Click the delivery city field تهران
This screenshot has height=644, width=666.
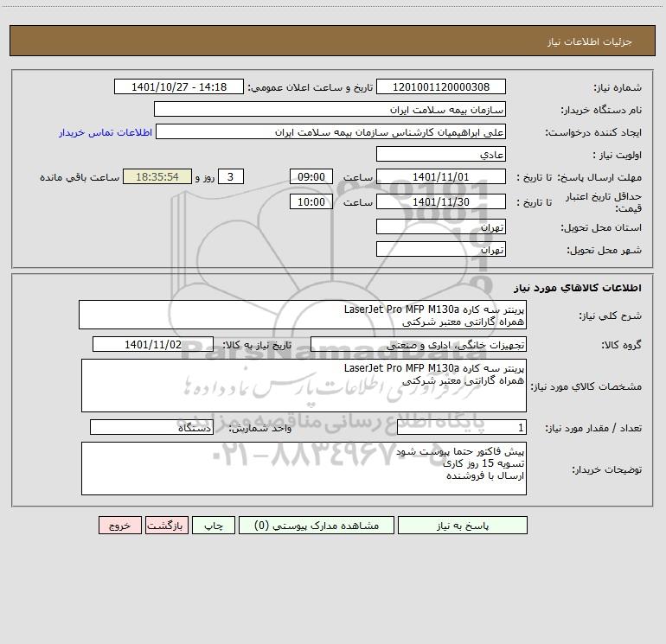441,249
